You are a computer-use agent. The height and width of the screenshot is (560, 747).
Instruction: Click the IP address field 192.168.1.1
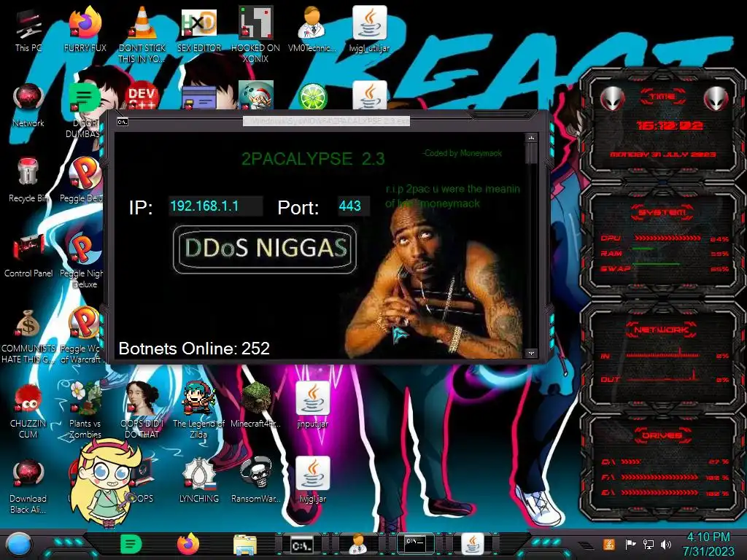coord(215,206)
